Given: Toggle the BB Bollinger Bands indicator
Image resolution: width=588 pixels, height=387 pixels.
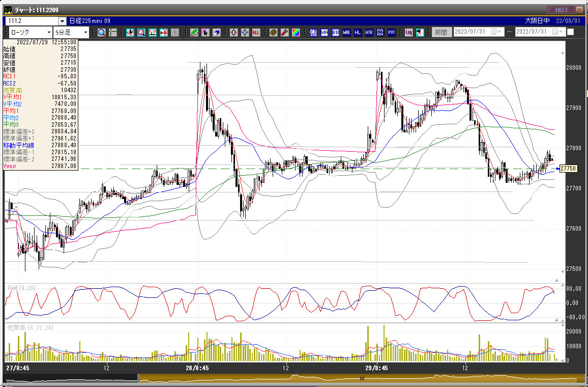Looking at the screenshot, I should point(336,32).
